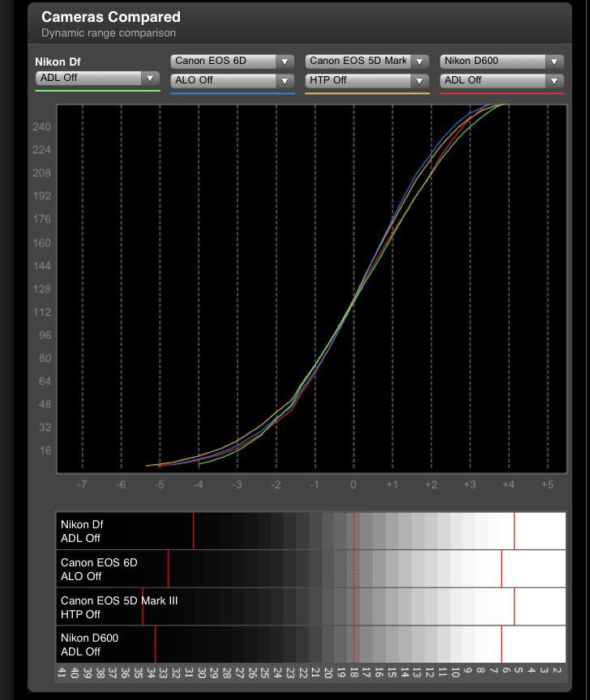The height and width of the screenshot is (700, 590).
Task: Click the Cameras Compared heading
Action: (x=111, y=17)
